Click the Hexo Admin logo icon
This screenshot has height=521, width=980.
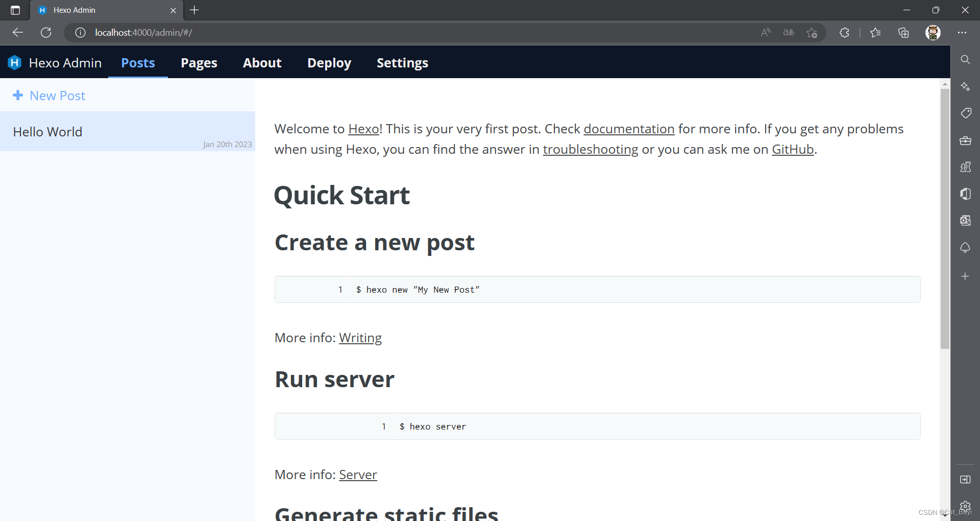[15, 62]
